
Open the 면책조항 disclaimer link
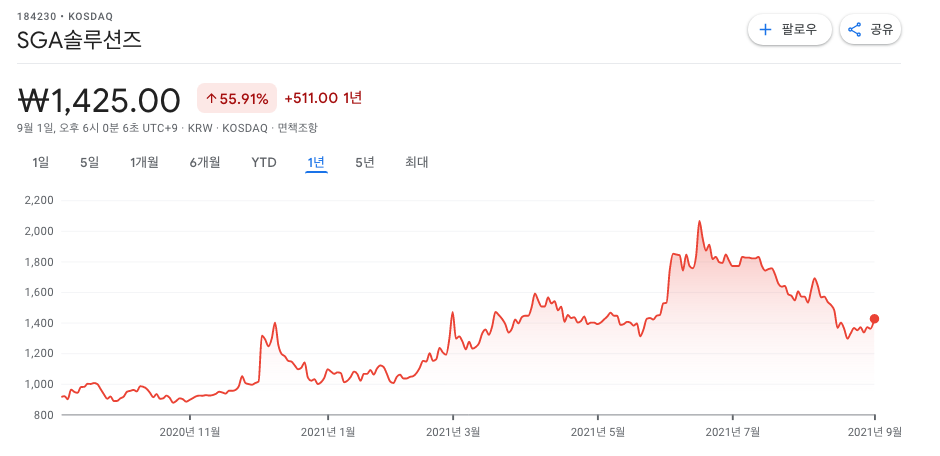[297, 128]
